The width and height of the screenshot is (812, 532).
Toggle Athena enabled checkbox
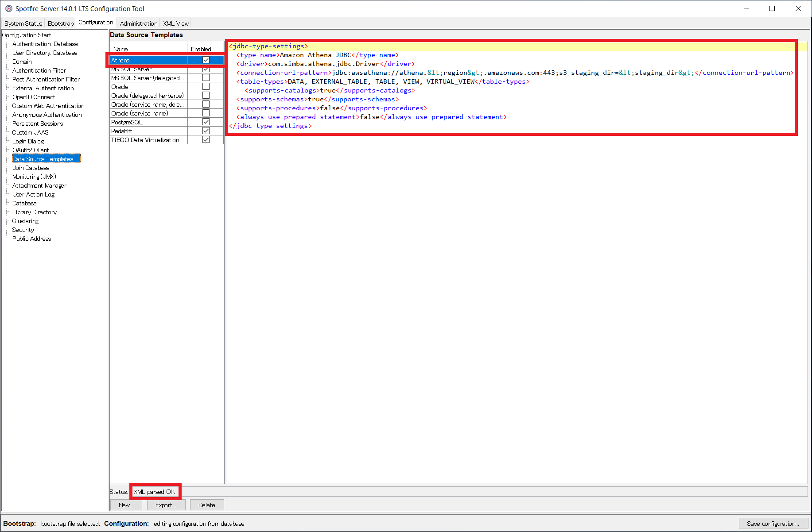(x=206, y=60)
